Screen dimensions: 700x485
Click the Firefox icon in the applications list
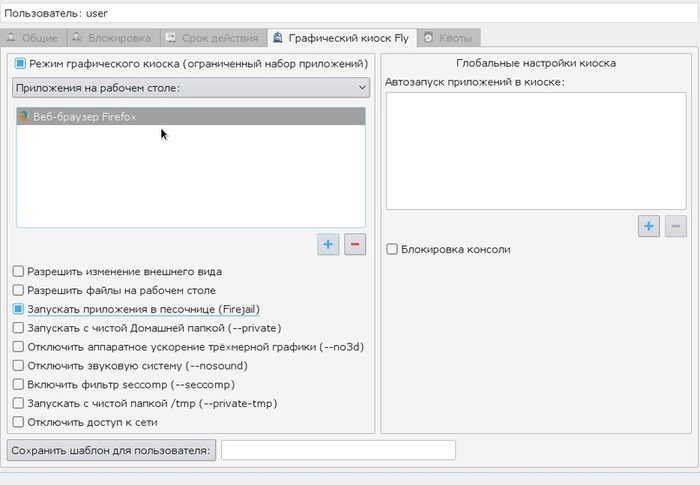tap(24, 117)
